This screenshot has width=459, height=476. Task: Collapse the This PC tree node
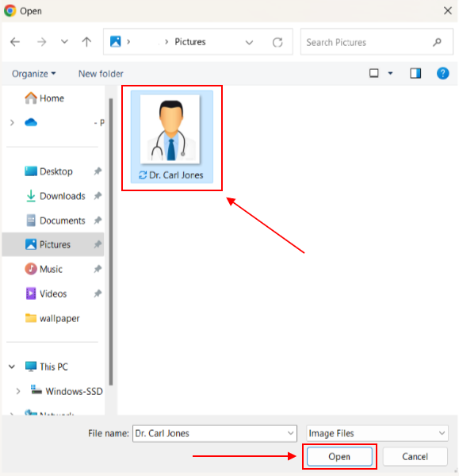pos(12,367)
